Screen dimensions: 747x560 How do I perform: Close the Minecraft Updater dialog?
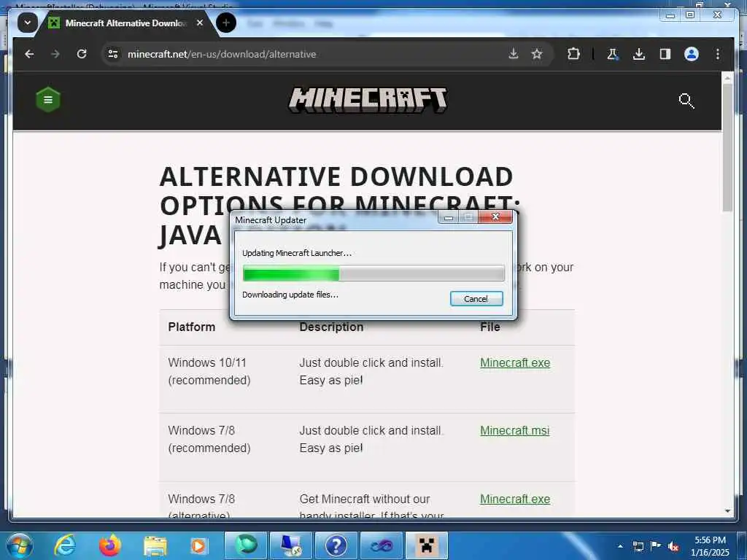click(495, 217)
